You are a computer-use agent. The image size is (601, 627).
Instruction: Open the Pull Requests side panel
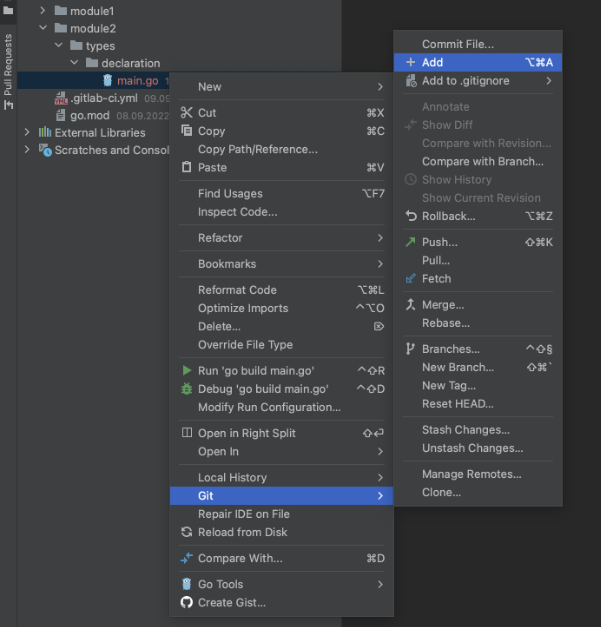[x=8, y=72]
